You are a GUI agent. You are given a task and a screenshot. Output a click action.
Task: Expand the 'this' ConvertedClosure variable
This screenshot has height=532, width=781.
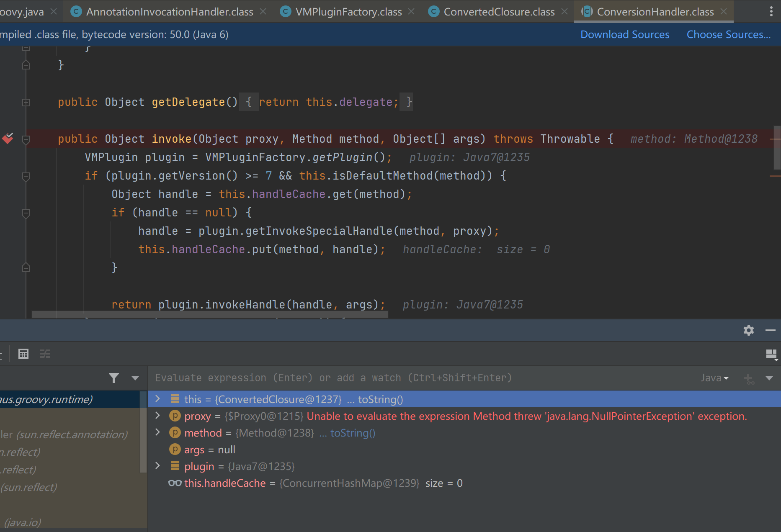(158, 399)
